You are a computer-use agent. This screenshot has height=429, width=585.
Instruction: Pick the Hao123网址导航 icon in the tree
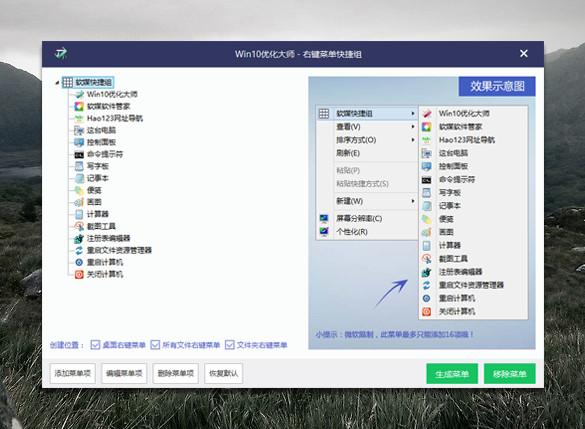click(79, 118)
